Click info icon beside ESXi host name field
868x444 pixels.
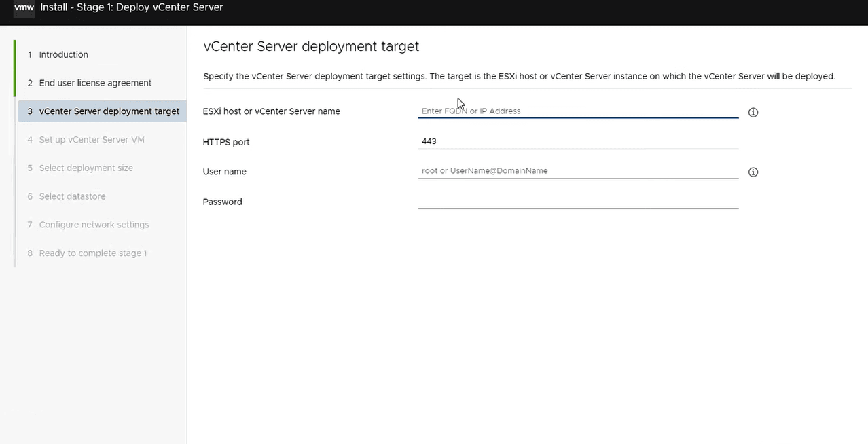[x=753, y=113]
